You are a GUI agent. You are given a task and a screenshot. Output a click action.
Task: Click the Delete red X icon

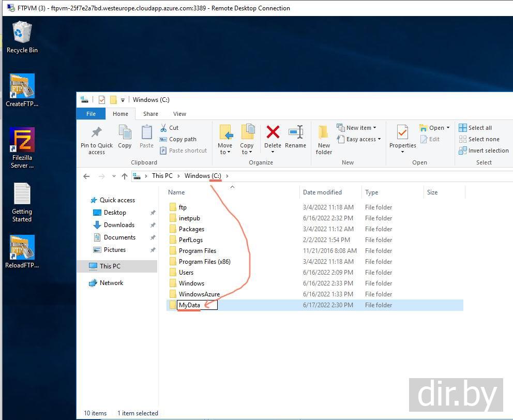pos(273,133)
